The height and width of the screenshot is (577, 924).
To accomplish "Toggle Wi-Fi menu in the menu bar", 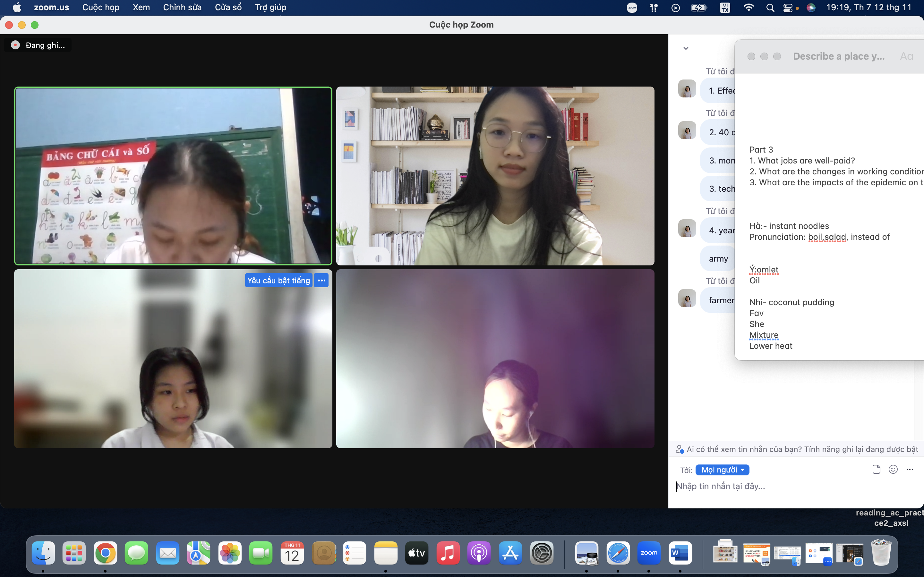I will (x=749, y=8).
